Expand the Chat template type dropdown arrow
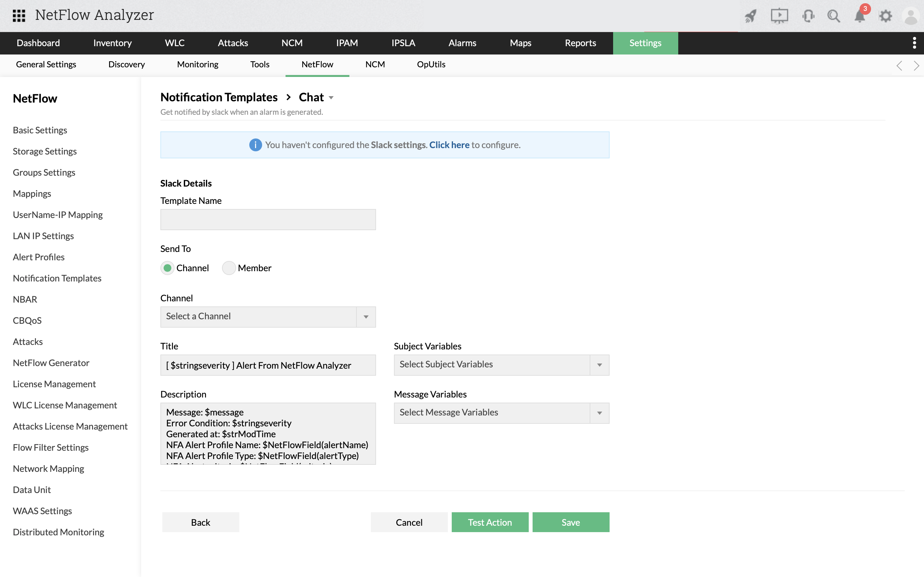 pos(331,98)
